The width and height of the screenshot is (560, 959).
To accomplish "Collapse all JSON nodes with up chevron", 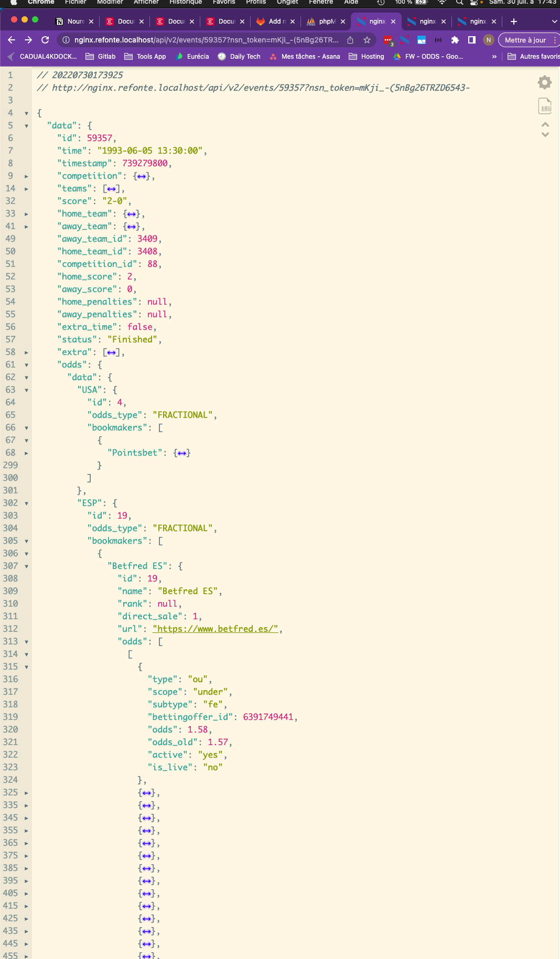I will (545, 125).
